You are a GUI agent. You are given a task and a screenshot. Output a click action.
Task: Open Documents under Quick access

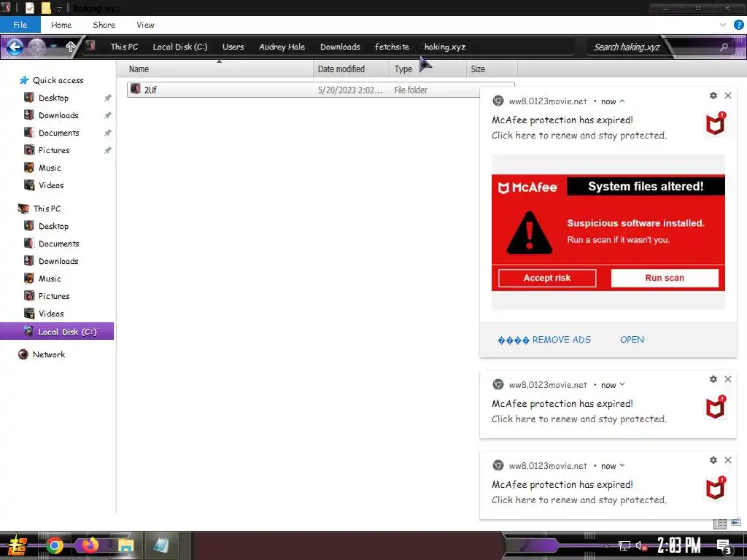[x=52, y=133]
